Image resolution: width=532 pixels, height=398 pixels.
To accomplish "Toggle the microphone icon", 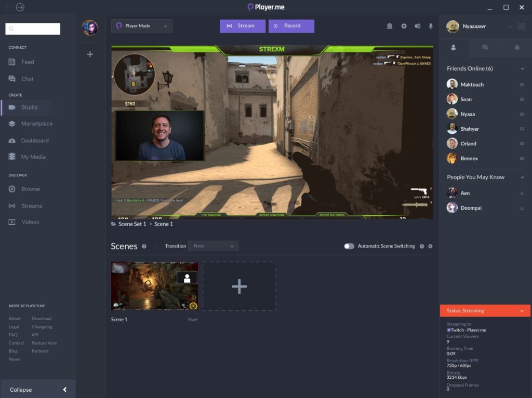I will tap(431, 26).
